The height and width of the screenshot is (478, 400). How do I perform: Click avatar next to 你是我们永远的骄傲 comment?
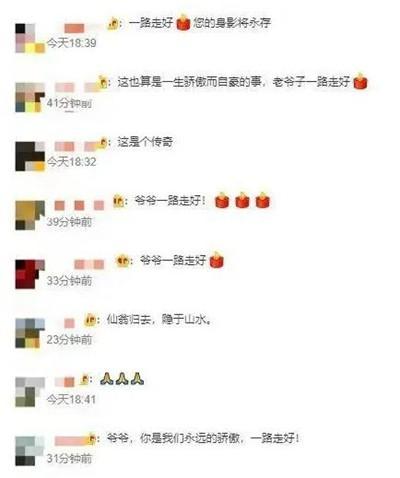(x=30, y=451)
